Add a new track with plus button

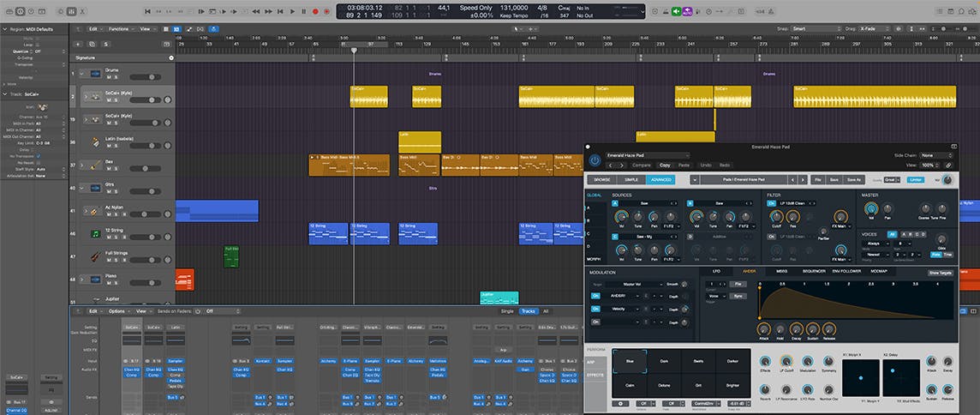pos(77,45)
